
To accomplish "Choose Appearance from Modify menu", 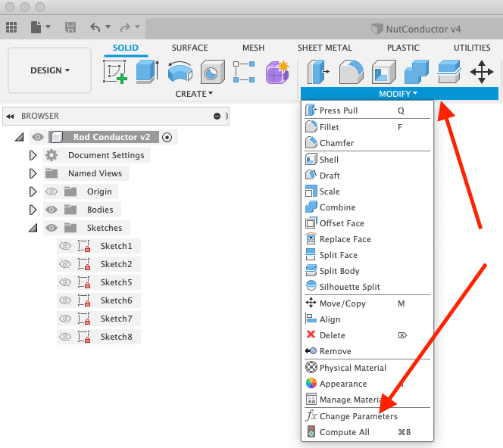I will (367, 384).
